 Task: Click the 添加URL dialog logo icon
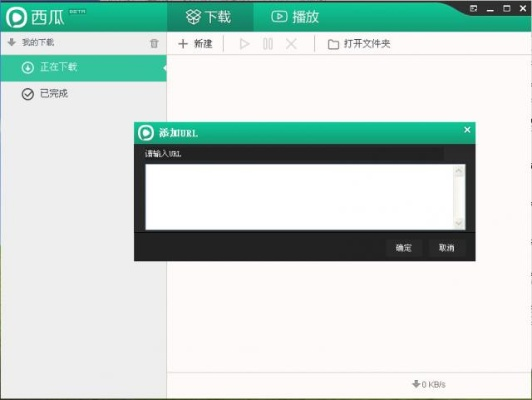146,133
